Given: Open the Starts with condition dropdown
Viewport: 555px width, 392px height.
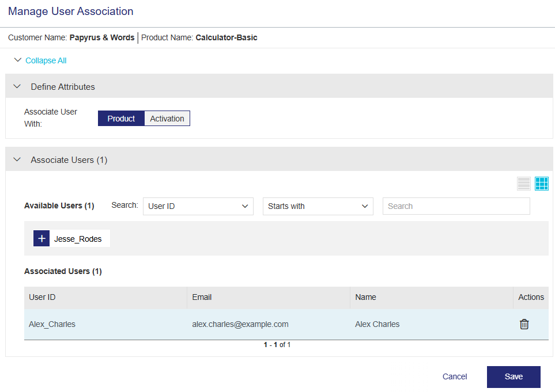Looking at the screenshot, I should pos(318,206).
